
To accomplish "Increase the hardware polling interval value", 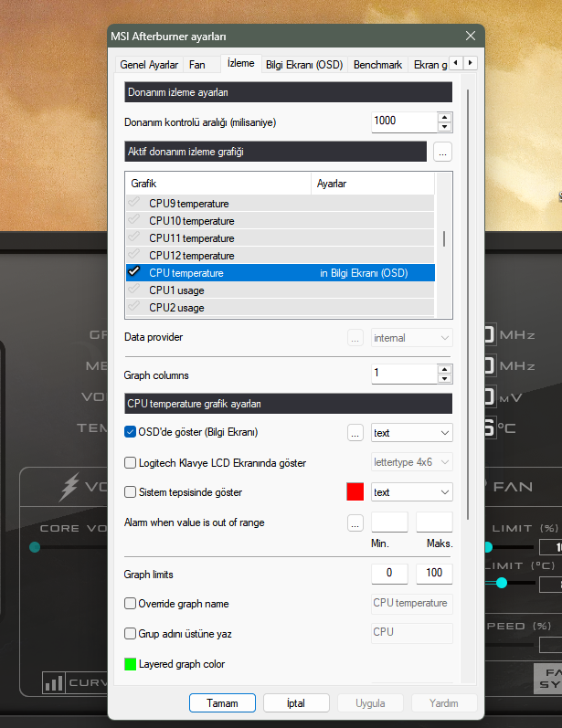I will click(x=444, y=118).
